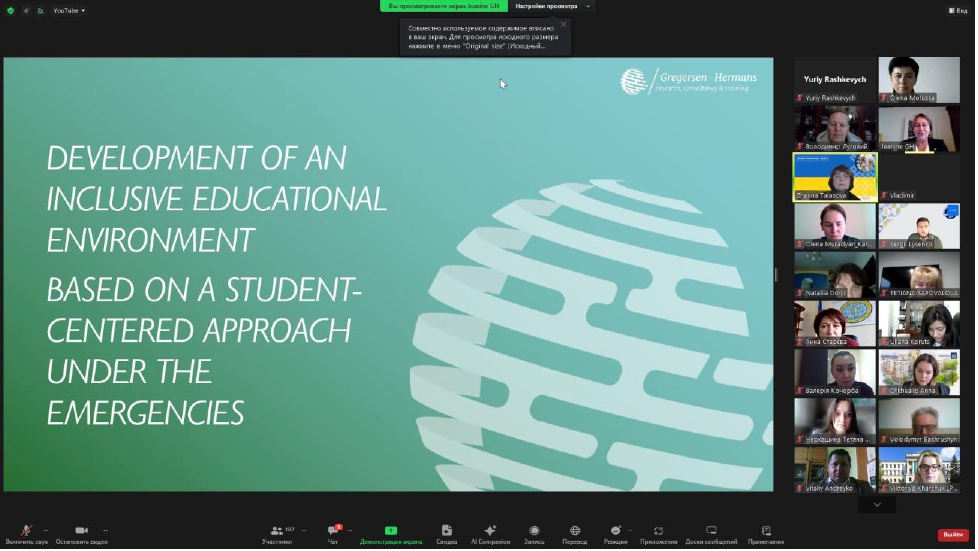Open the Чат chat panel
The width and height of the screenshot is (978, 551).
pyautogui.click(x=333, y=532)
